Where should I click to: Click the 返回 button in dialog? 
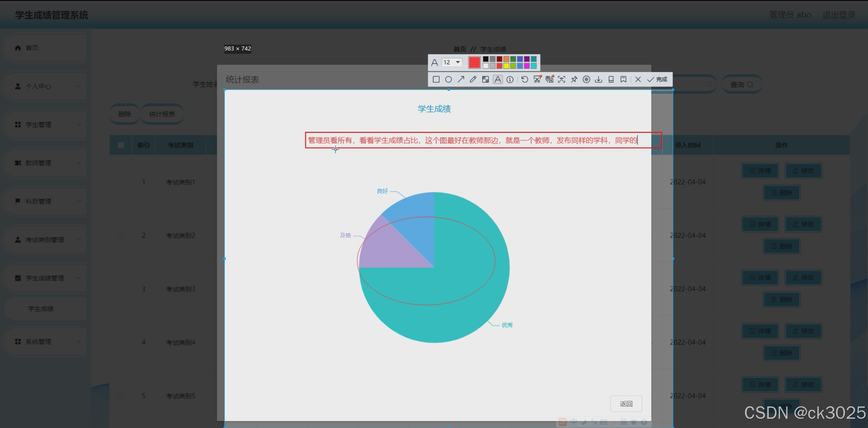click(626, 404)
